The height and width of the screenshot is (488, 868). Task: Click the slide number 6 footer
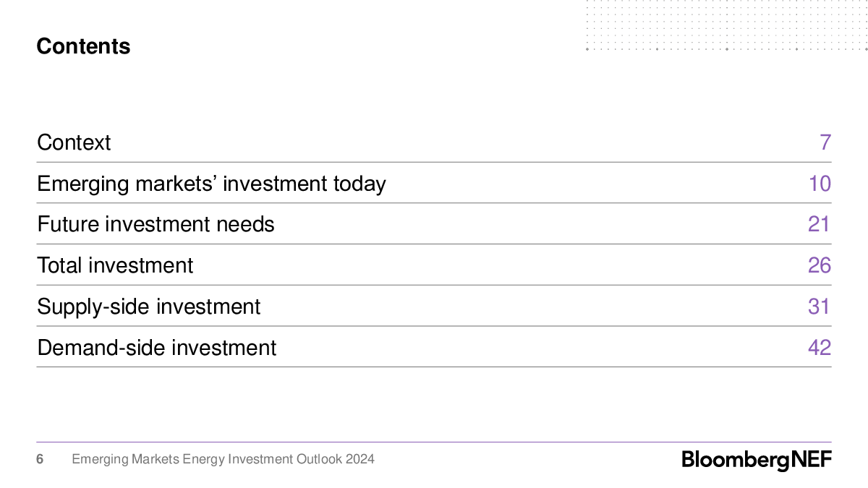tap(40, 459)
